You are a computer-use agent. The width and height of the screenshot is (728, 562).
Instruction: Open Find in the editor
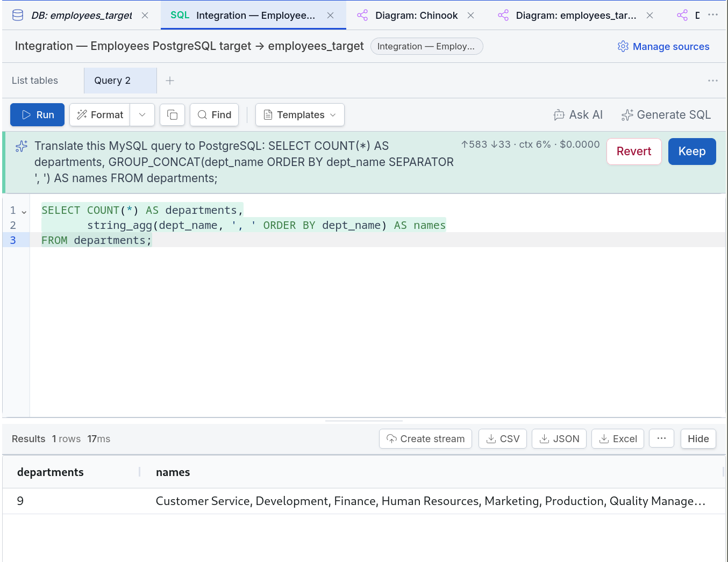click(214, 115)
